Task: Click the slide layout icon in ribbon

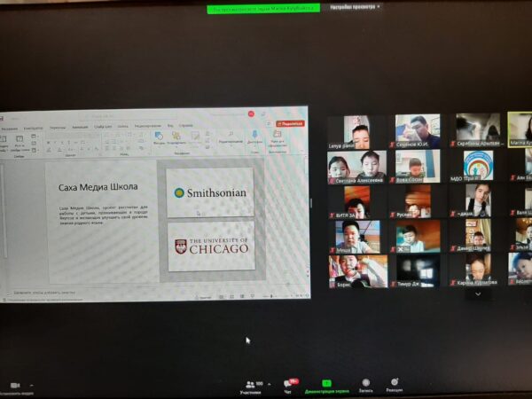Action: (34, 137)
